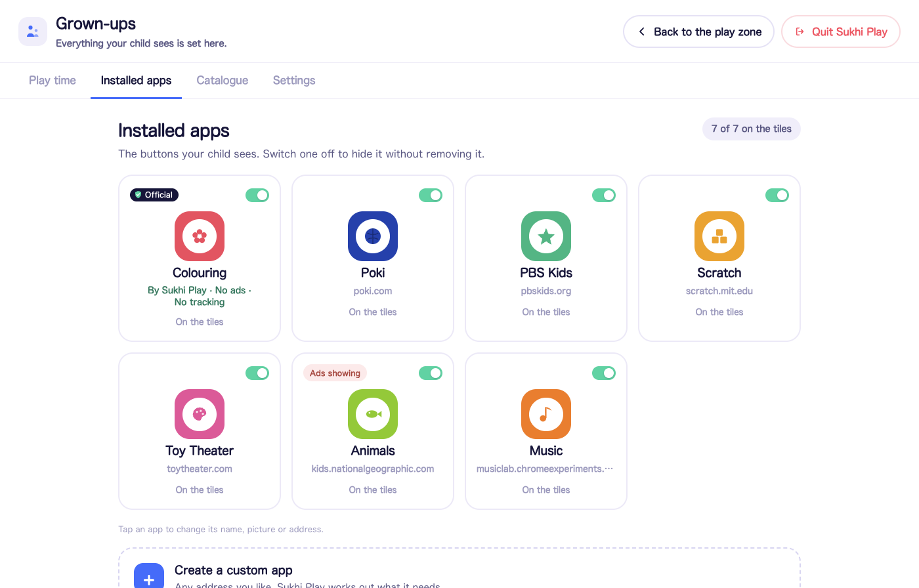The image size is (919, 588).
Task: Click the Tap an app hint text
Action: [221, 529]
